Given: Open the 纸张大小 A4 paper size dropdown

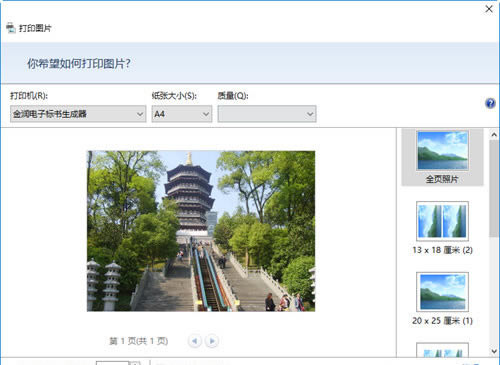Looking at the screenshot, I should pyautogui.click(x=182, y=114).
